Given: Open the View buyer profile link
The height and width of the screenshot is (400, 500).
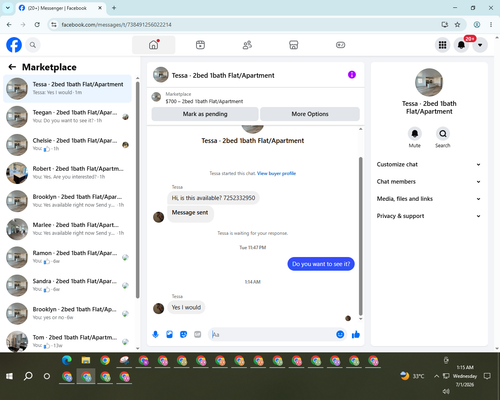Looking at the screenshot, I should click(x=276, y=173).
